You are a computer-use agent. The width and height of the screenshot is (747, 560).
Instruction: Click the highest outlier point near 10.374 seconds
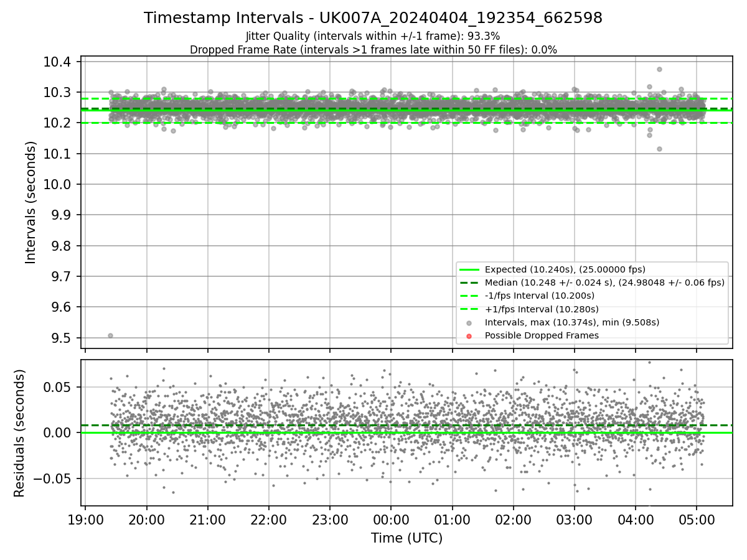659,69
